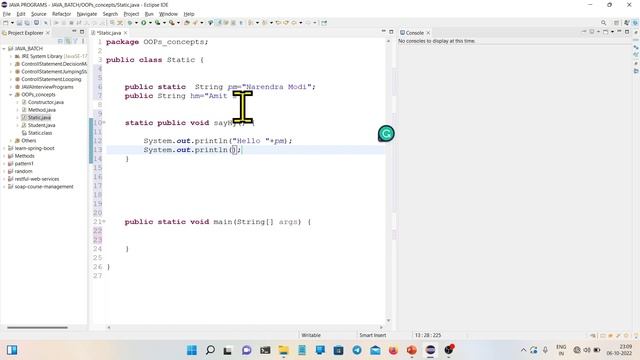The height and width of the screenshot is (360, 640).
Task: Open Telegram from the taskbar
Action: click(357, 350)
